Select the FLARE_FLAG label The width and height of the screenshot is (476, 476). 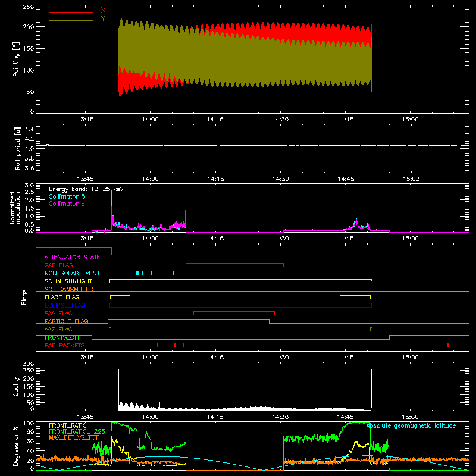point(62,297)
